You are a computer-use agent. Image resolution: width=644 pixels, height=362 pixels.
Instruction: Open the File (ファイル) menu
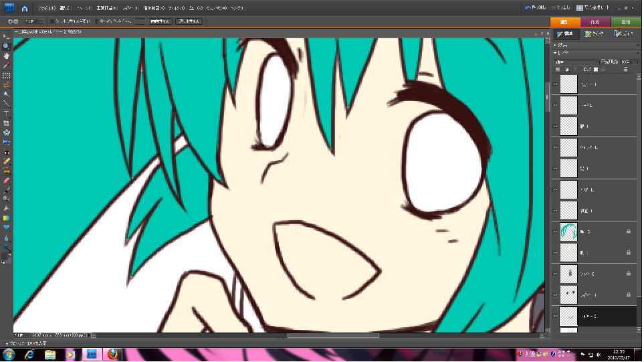click(x=47, y=8)
